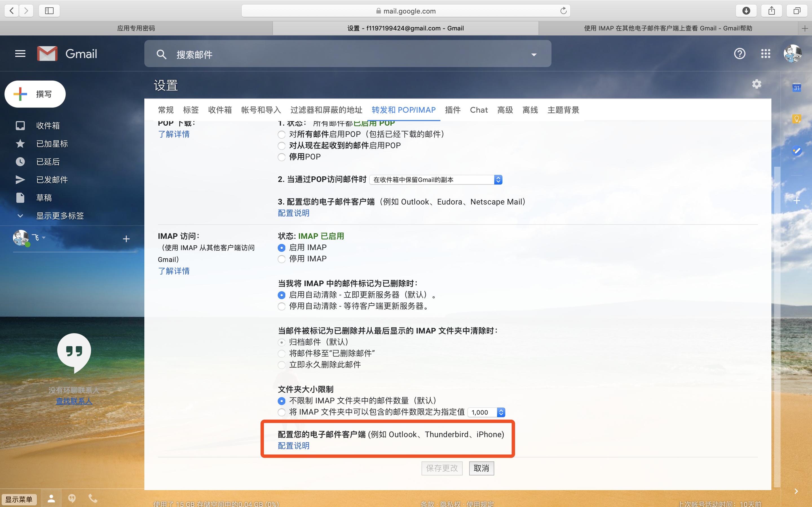Open Gmail help
This screenshot has height=507, width=812.
click(x=740, y=53)
